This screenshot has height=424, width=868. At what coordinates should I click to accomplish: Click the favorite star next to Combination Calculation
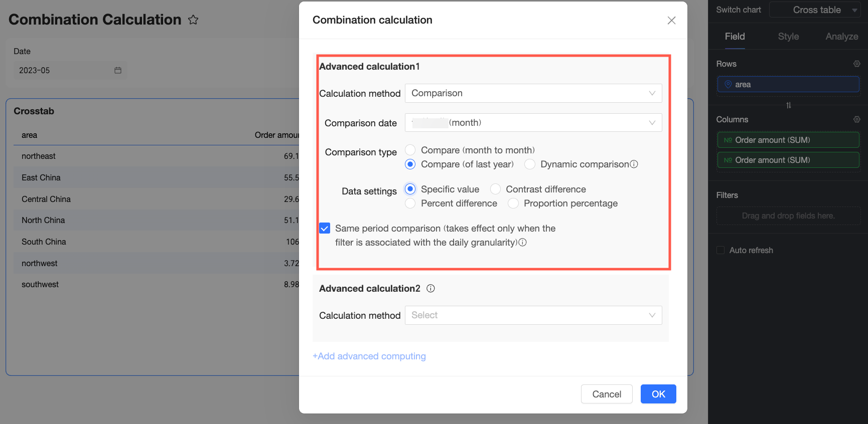click(193, 20)
